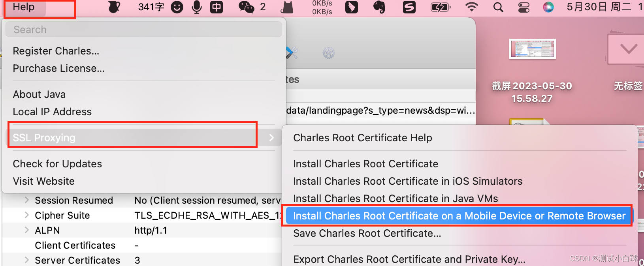Click the cat-shaped menu bar icon
The height and width of the screenshot is (266, 644).
tap(287, 7)
